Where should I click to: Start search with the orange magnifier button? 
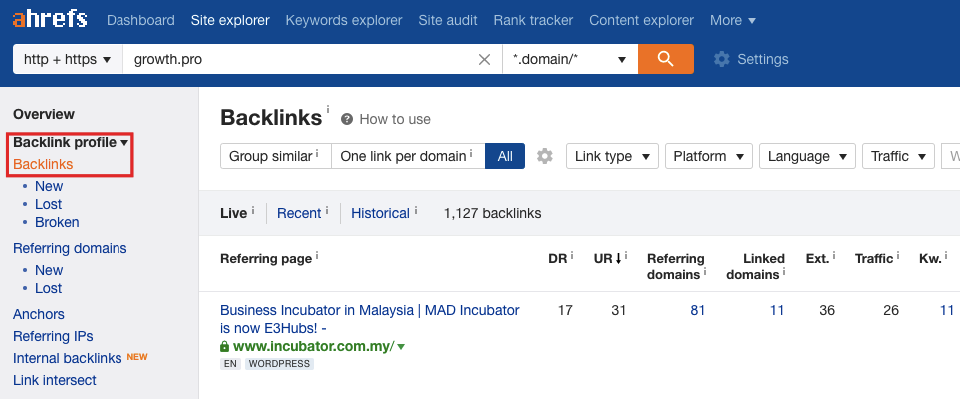666,59
